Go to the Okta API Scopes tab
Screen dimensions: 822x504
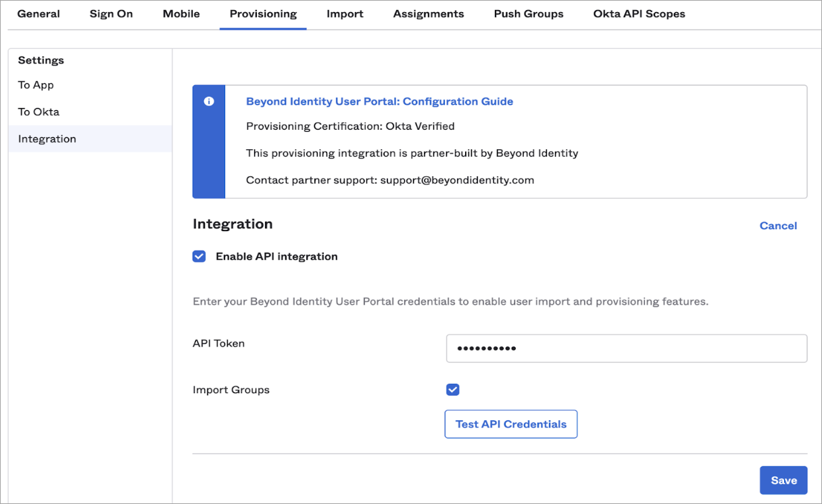tap(639, 14)
